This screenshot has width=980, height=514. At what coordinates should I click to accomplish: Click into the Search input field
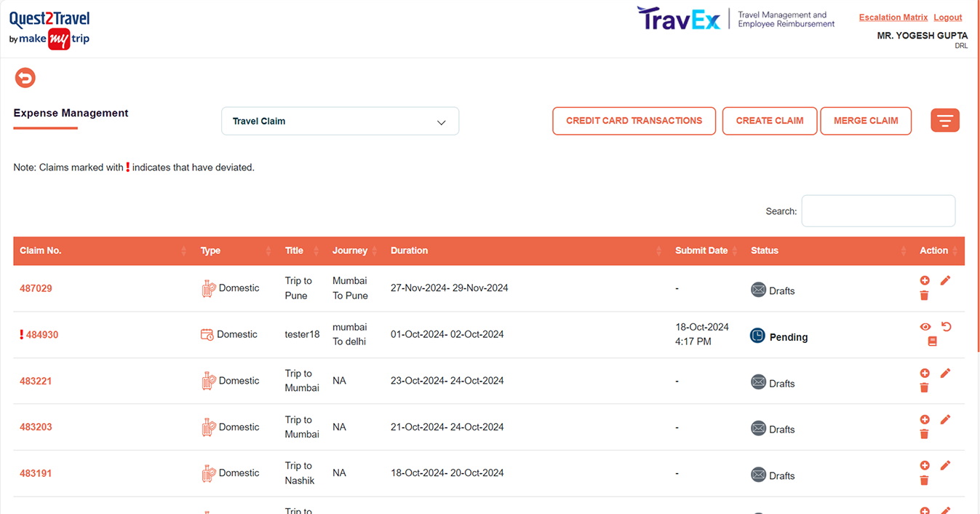click(x=878, y=211)
